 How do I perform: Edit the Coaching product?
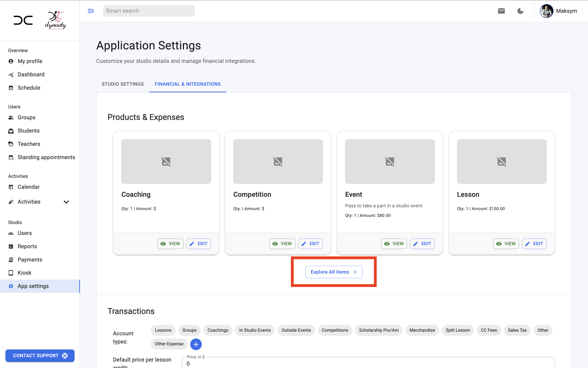(x=199, y=244)
